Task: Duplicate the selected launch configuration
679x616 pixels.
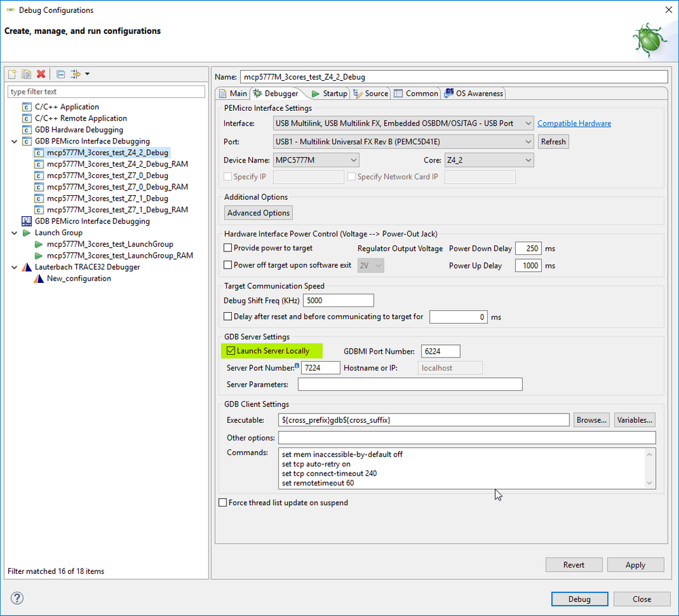Action: 27,74
